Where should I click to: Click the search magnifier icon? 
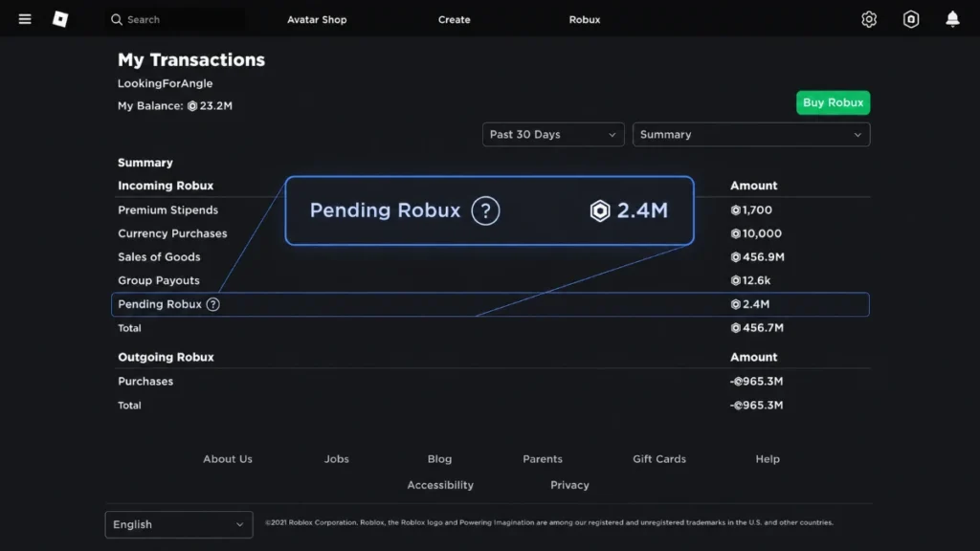tap(116, 19)
